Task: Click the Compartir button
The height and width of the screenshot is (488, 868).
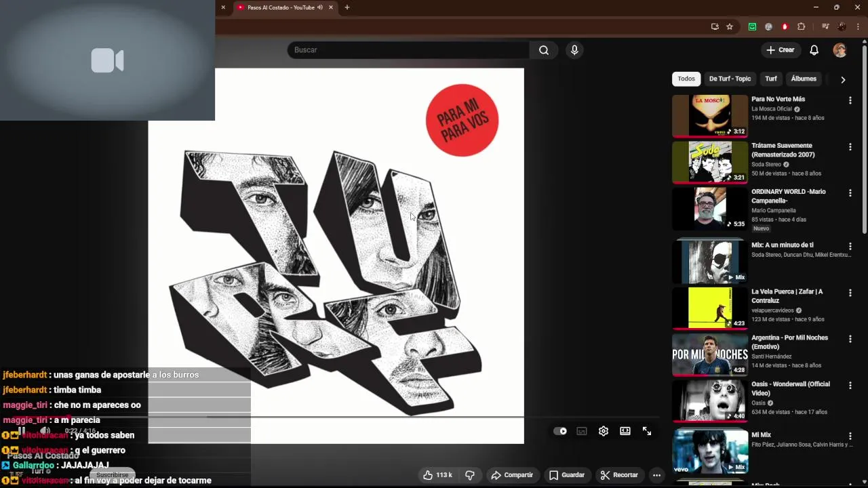Action: [x=512, y=475]
